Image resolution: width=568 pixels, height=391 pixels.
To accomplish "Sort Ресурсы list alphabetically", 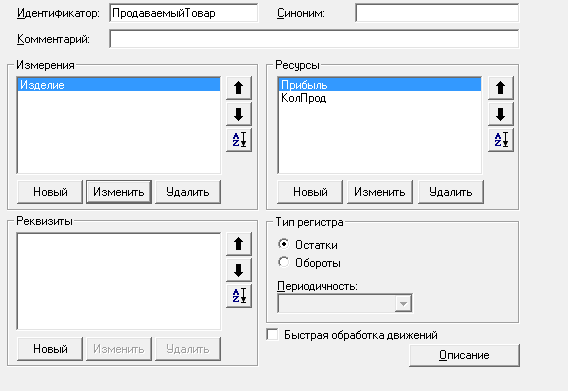I will tap(500, 140).
